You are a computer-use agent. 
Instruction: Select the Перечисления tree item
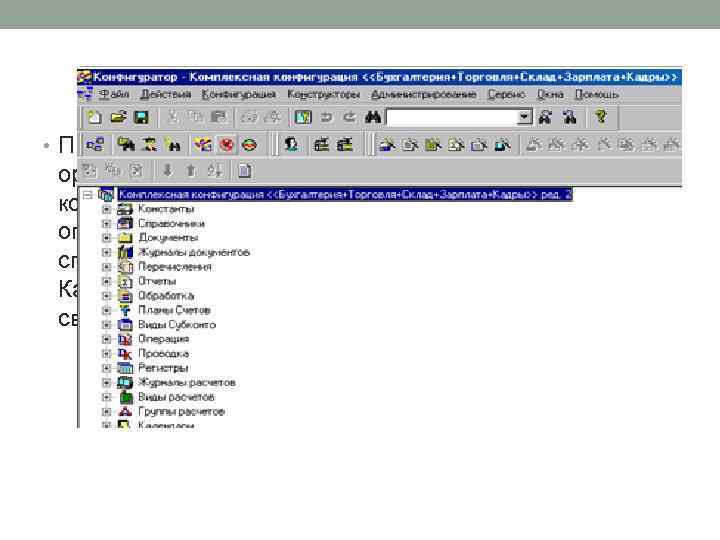coord(175,267)
